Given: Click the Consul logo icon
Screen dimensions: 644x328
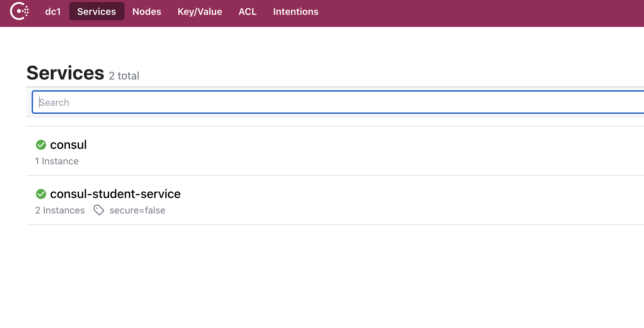Looking at the screenshot, I should click(x=19, y=11).
